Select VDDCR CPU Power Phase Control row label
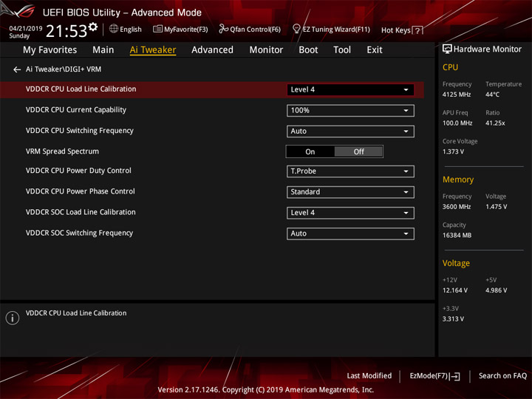 pos(81,191)
